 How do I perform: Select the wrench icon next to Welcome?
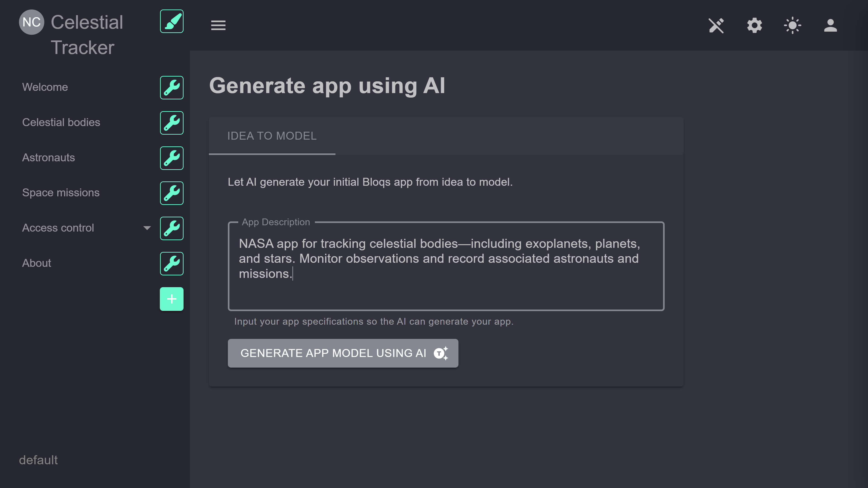pos(172,88)
